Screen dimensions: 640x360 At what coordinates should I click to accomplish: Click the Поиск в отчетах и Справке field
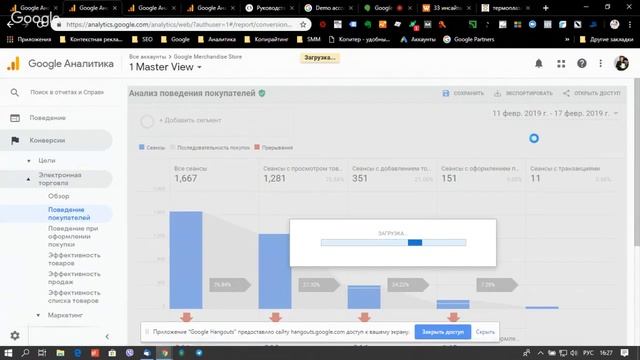[67, 93]
